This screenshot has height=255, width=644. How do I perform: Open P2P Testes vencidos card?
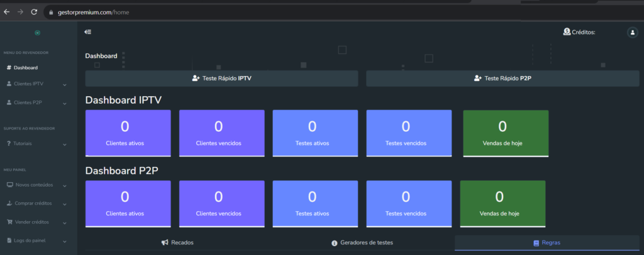pyautogui.click(x=409, y=203)
